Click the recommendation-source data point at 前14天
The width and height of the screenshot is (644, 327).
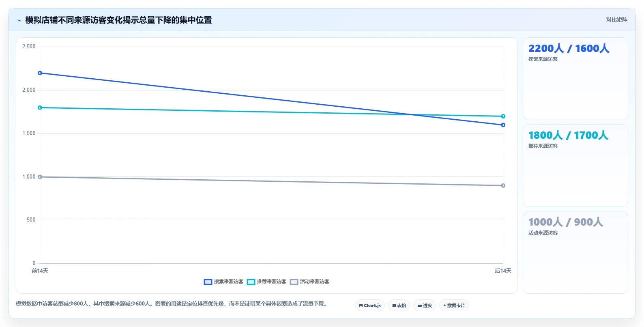pos(40,108)
